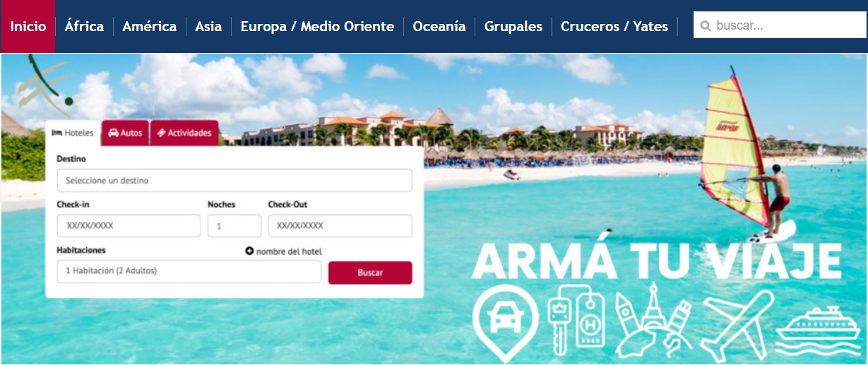This screenshot has height=365, width=868.
Task: Open the Check-in date picker
Action: (129, 226)
